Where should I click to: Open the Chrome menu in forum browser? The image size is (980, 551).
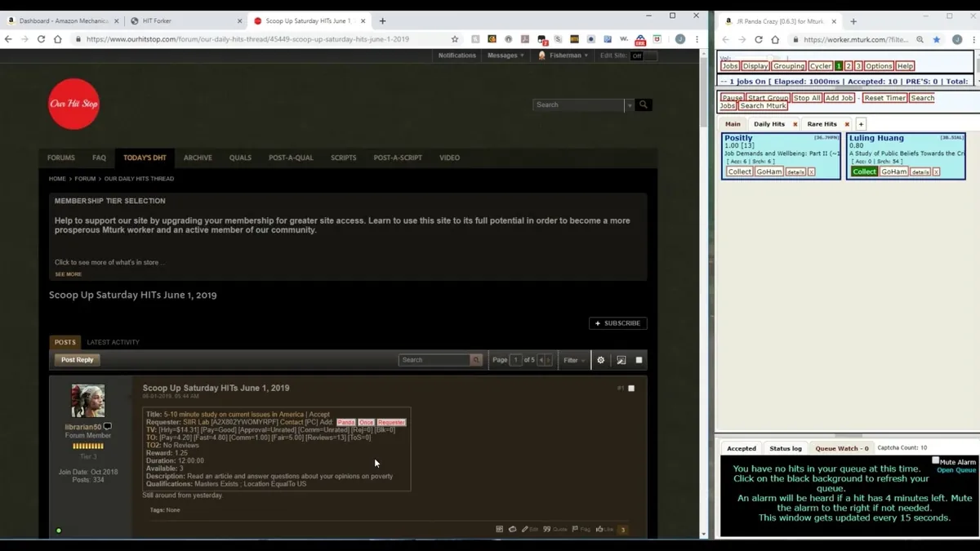coord(697,39)
